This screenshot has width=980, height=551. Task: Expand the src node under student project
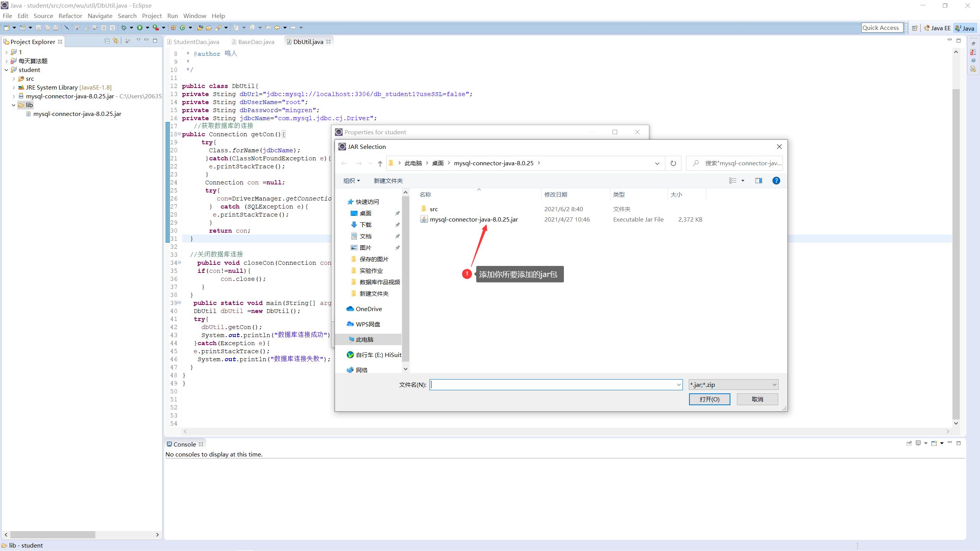[14, 78]
